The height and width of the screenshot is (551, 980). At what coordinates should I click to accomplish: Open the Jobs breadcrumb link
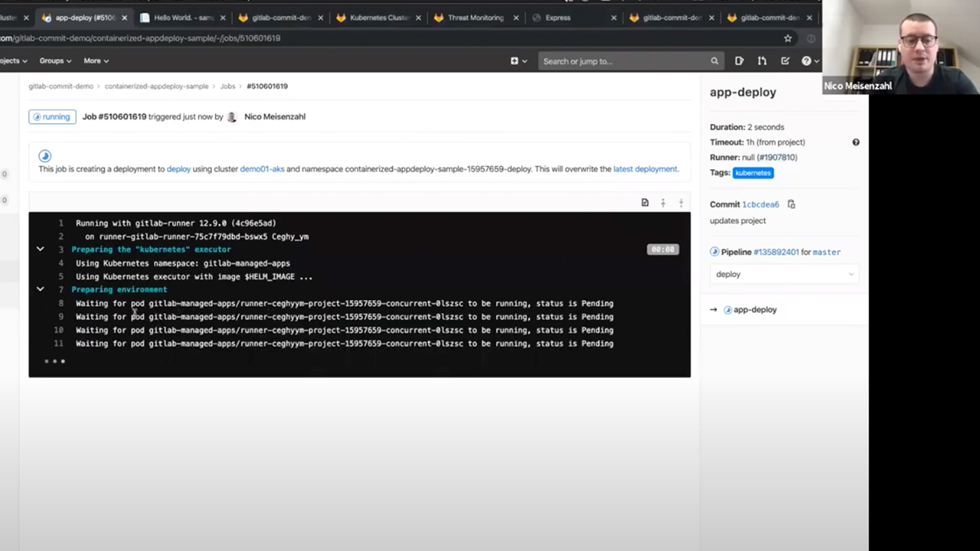coord(227,86)
